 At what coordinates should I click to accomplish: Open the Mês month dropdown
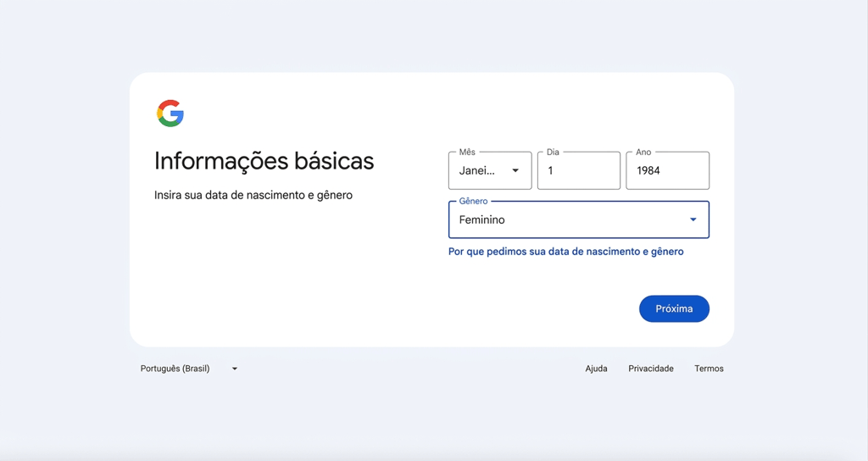coord(490,170)
